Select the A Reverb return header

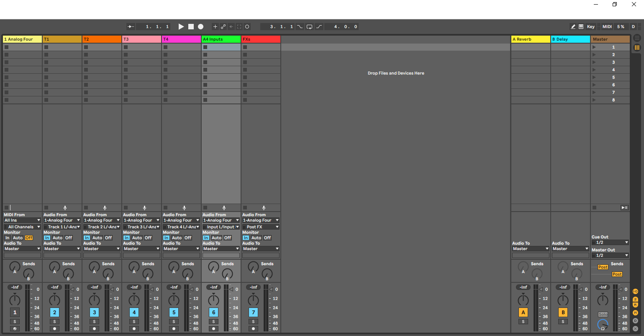coord(531,39)
